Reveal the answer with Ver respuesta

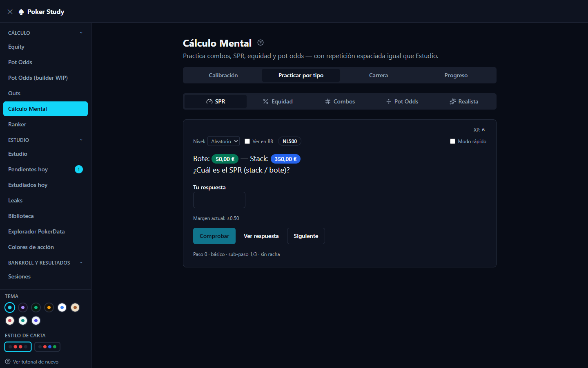tap(261, 236)
